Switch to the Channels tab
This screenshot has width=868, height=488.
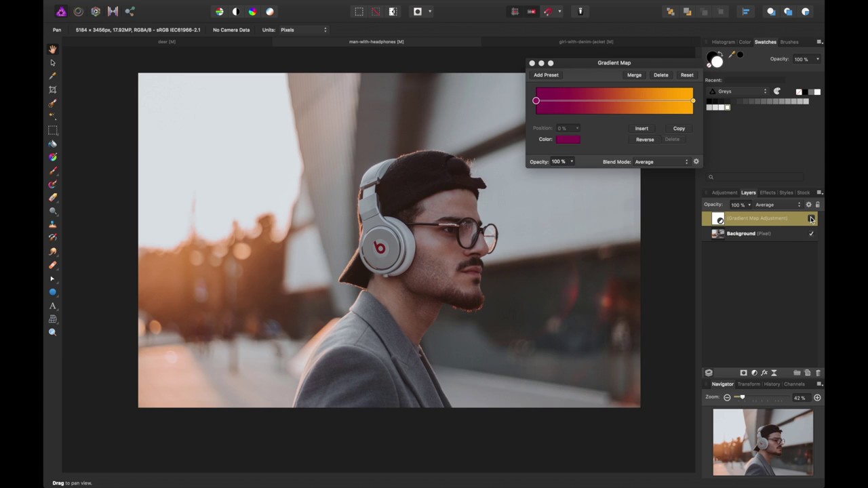click(794, 384)
